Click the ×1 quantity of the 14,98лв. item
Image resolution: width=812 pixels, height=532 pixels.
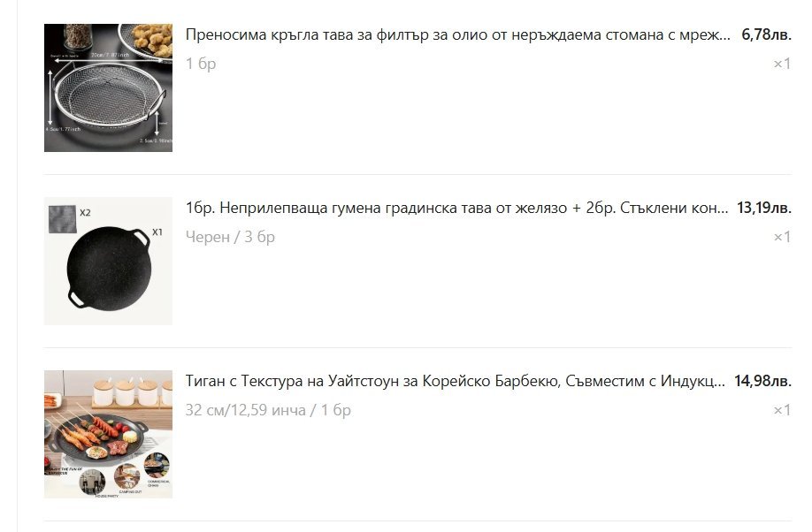(x=782, y=410)
